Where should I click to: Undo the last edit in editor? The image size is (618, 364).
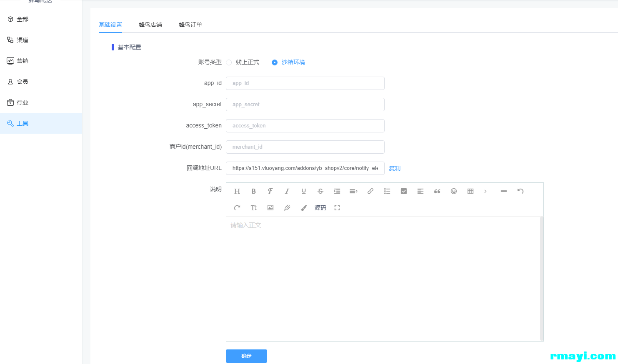(x=520, y=191)
